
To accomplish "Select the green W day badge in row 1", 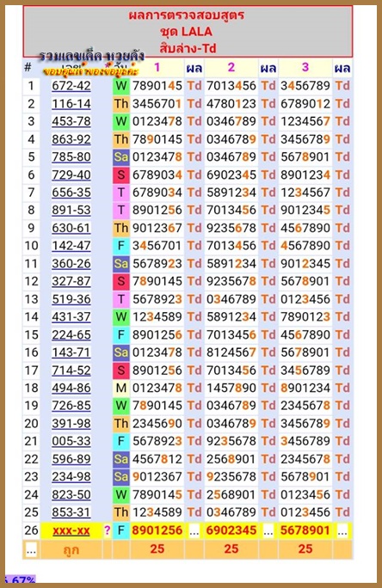I will pos(121,86).
